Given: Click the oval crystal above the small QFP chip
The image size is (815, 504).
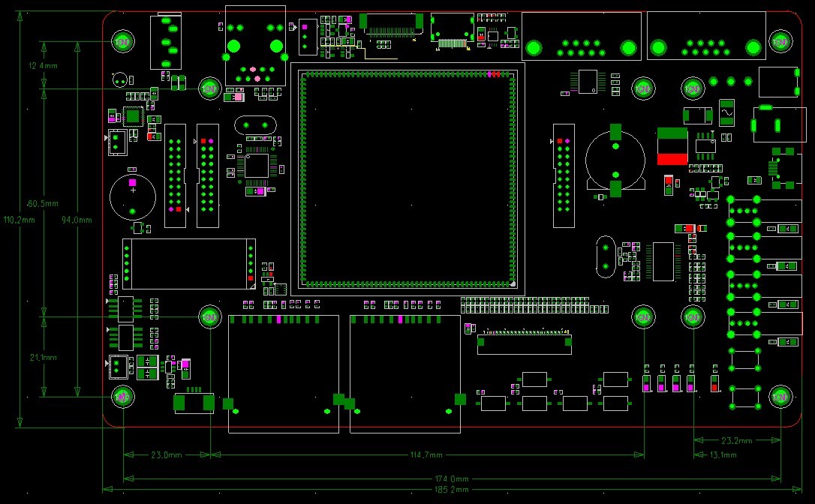Looking at the screenshot, I should 257,124.
